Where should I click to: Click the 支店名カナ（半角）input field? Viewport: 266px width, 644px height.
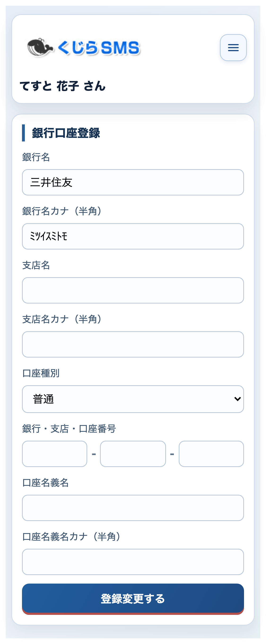click(133, 344)
